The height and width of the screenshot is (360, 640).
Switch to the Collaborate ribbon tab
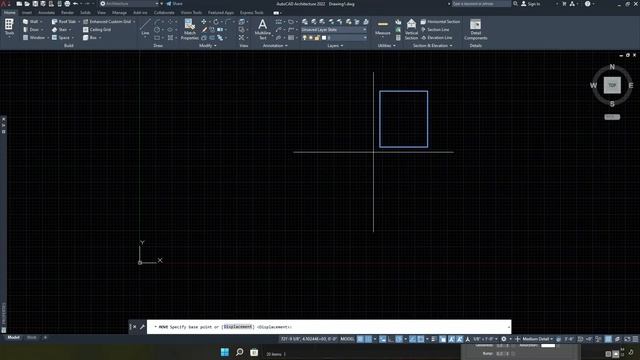(x=164, y=13)
